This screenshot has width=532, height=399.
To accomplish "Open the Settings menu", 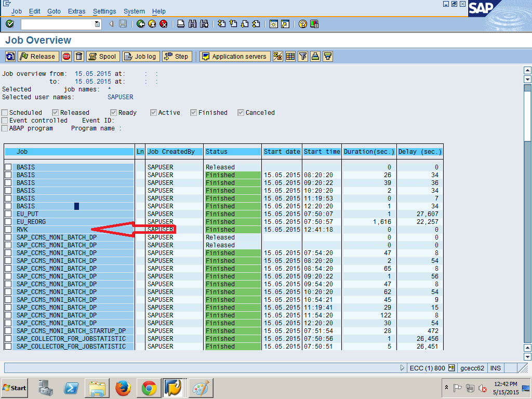I will point(104,11).
